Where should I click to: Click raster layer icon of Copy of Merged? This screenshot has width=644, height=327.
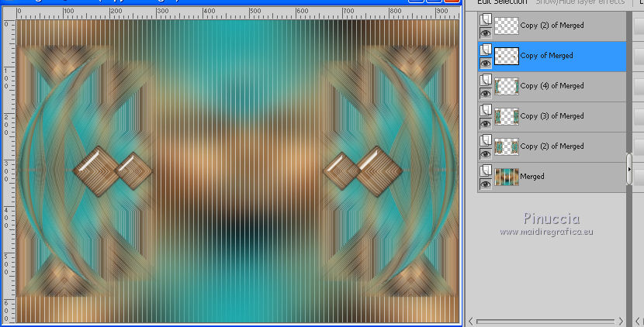(486, 50)
